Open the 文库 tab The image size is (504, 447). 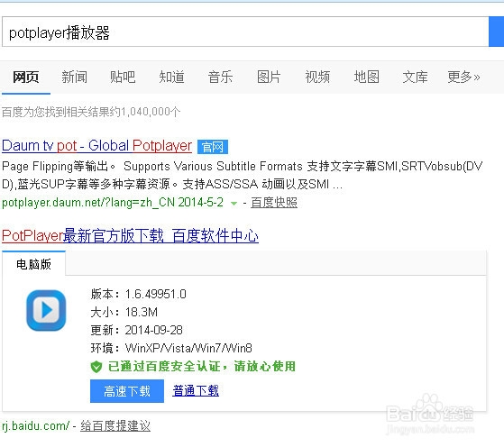click(415, 78)
